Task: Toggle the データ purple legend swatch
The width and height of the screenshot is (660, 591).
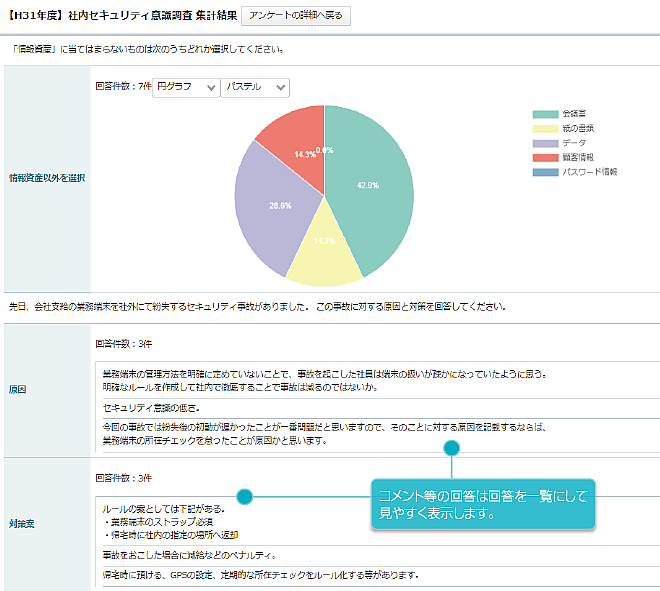Action: pyautogui.click(x=545, y=143)
